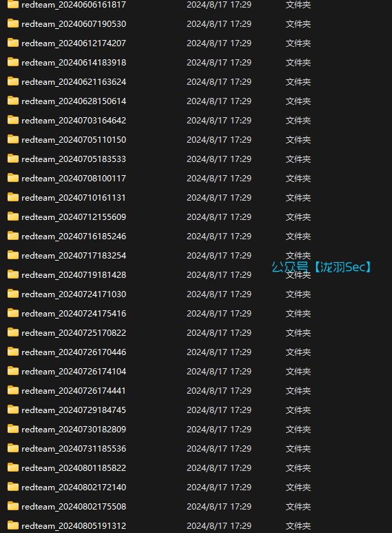Select folder name redteam_20240726174104
The height and width of the screenshot is (533, 392).
coord(74,372)
